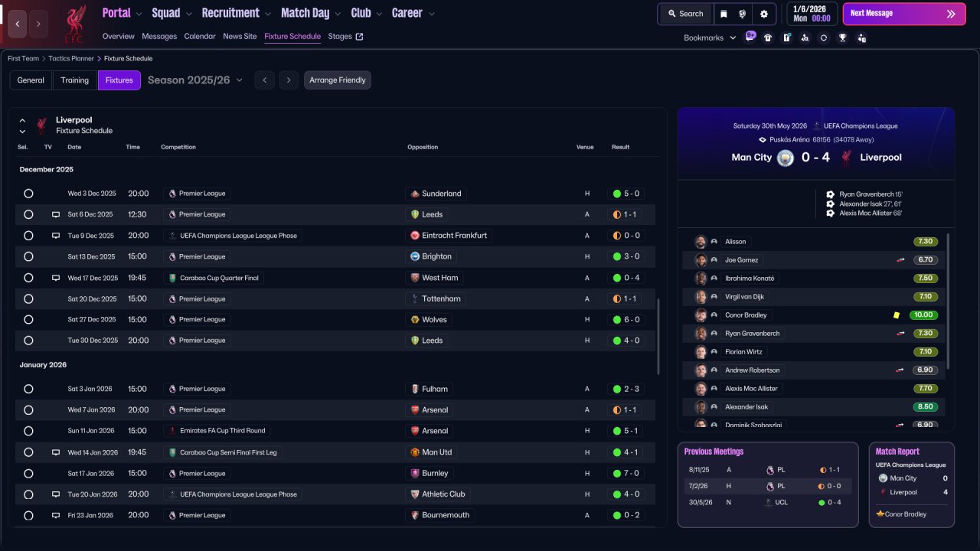Screen dimensions: 980x551
Task: Select the Training tab
Action: click(x=75, y=80)
